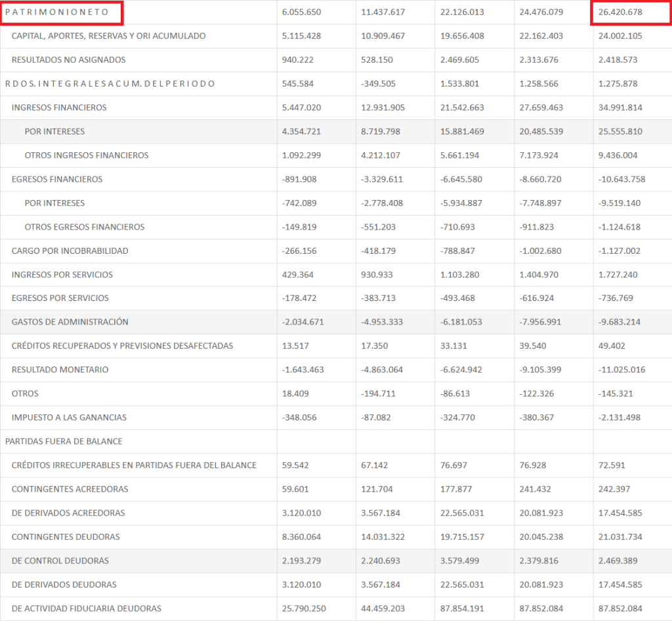This screenshot has height=621, width=672.
Task: Click PARTIDAS FUERA DE BALANCE heading
Action: 64,441
